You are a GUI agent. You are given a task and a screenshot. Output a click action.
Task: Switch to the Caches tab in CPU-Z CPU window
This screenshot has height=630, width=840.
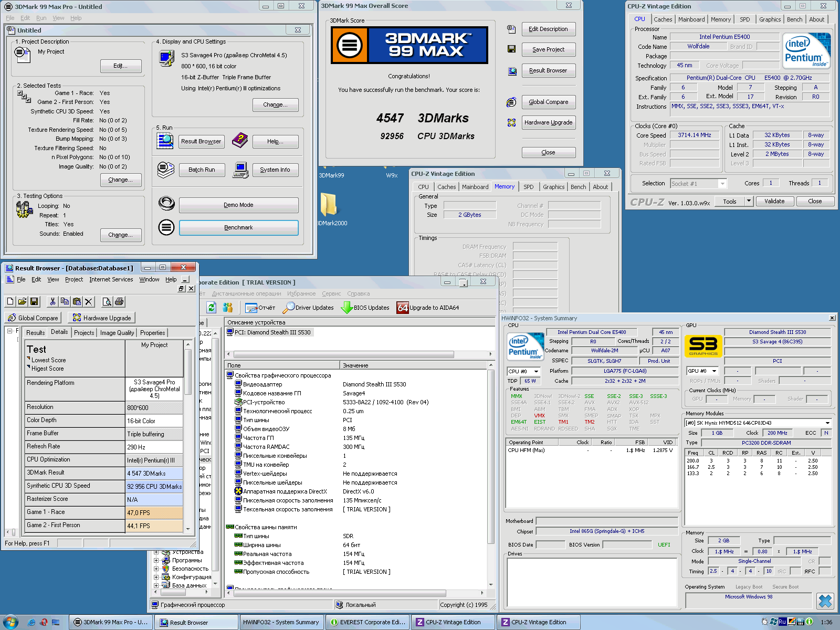coord(663,19)
